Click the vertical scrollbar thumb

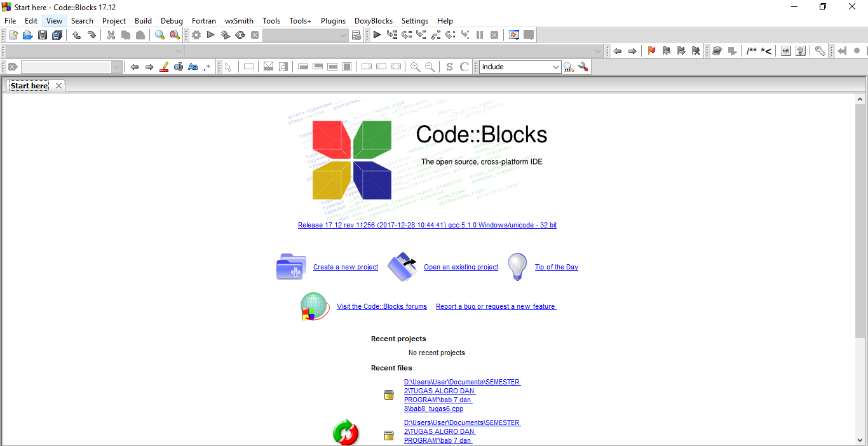coord(860,221)
